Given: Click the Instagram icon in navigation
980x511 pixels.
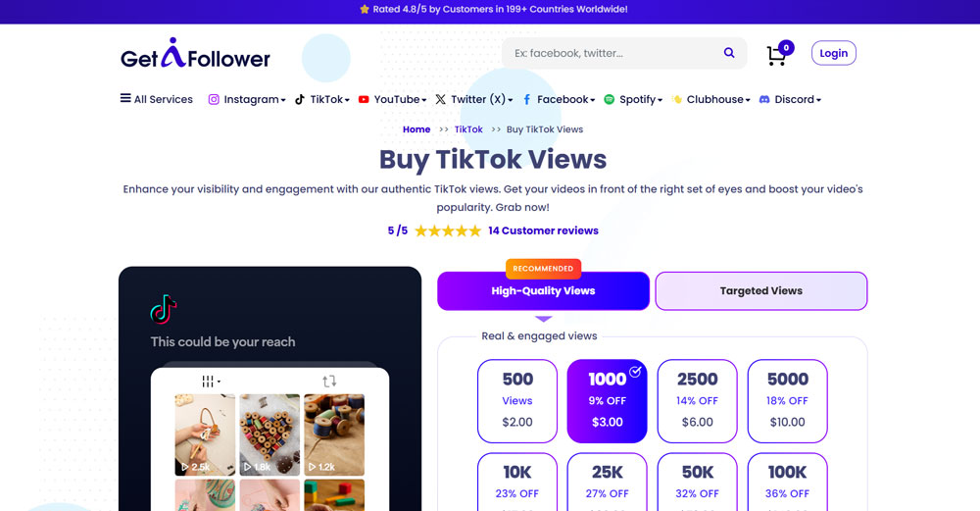Looking at the screenshot, I should (214, 99).
